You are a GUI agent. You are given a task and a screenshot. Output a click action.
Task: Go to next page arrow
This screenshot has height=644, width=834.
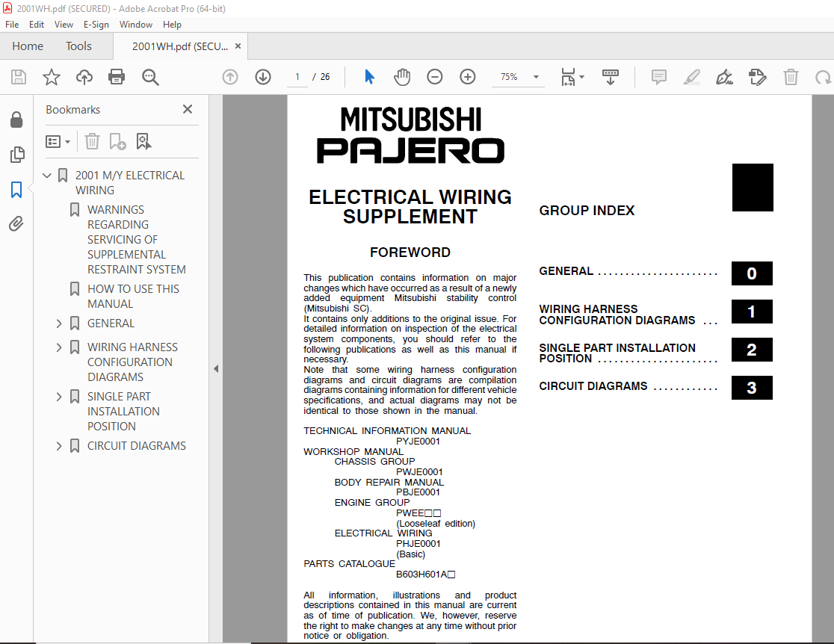click(263, 77)
